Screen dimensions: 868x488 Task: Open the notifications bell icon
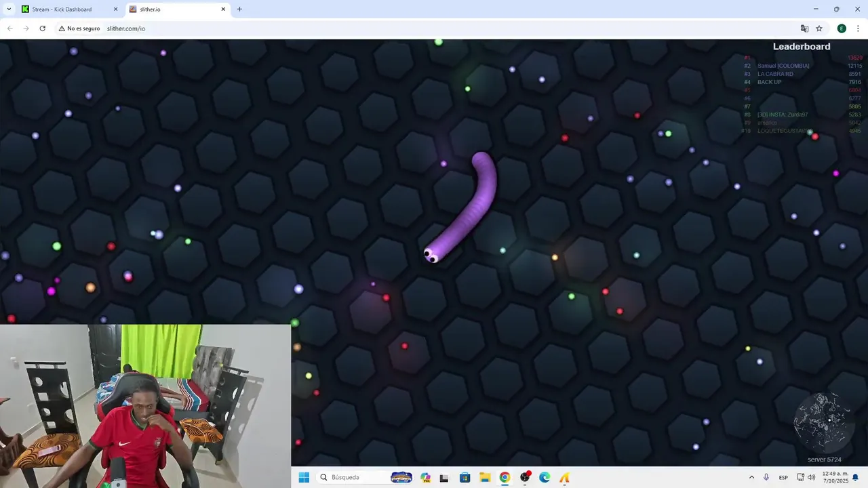[x=856, y=477]
